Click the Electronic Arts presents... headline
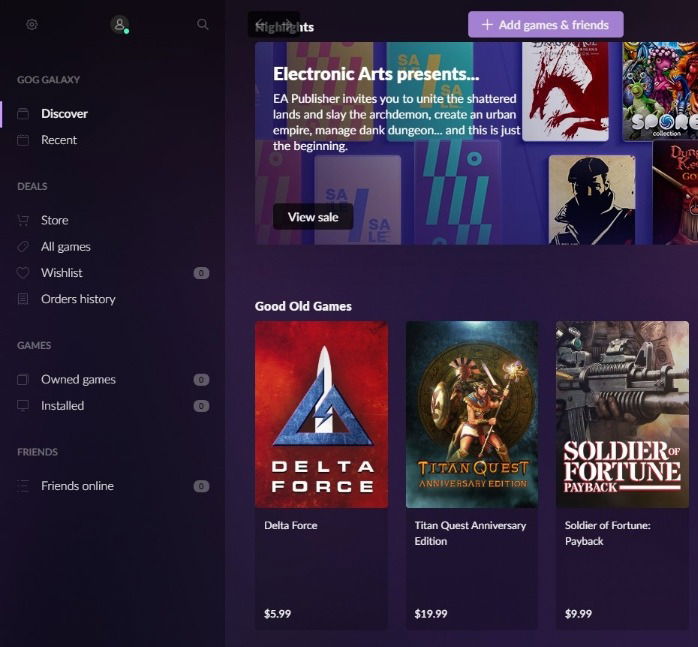The height and width of the screenshot is (647, 698). (x=376, y=74)
